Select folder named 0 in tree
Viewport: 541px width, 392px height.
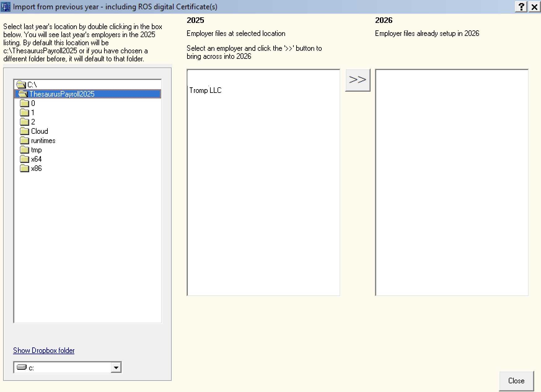33,103
